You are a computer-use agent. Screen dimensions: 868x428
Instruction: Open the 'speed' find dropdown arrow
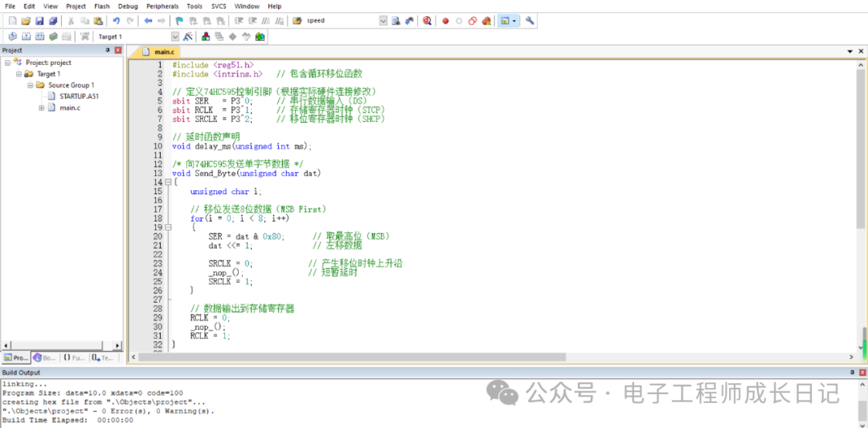pos(383,20)
